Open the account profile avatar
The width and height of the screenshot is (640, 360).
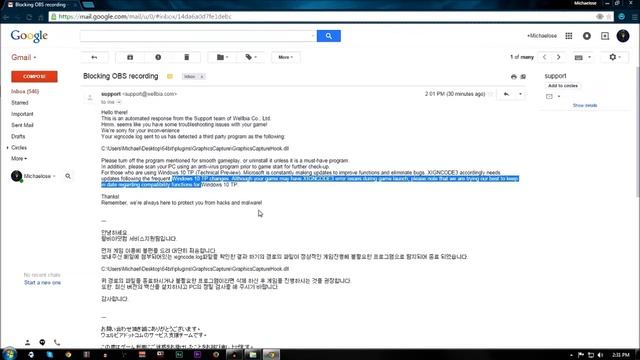tap(623, 36)
